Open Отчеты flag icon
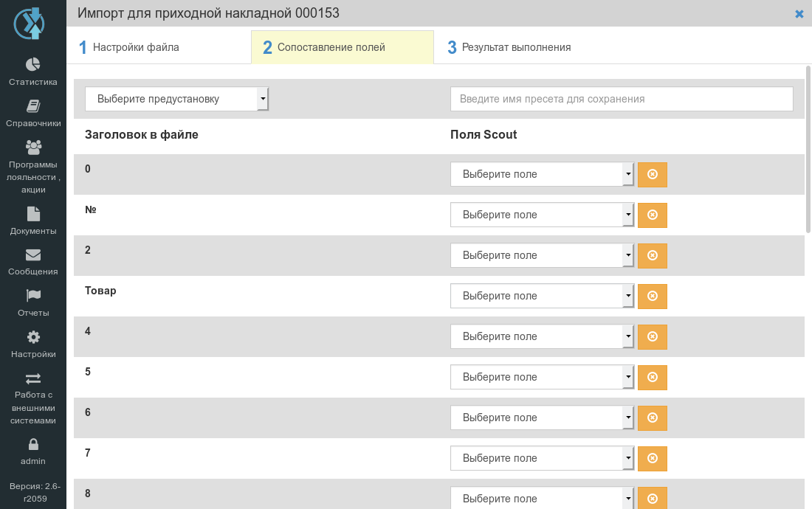Screen dimensions: 812x509 pos(33,295)
